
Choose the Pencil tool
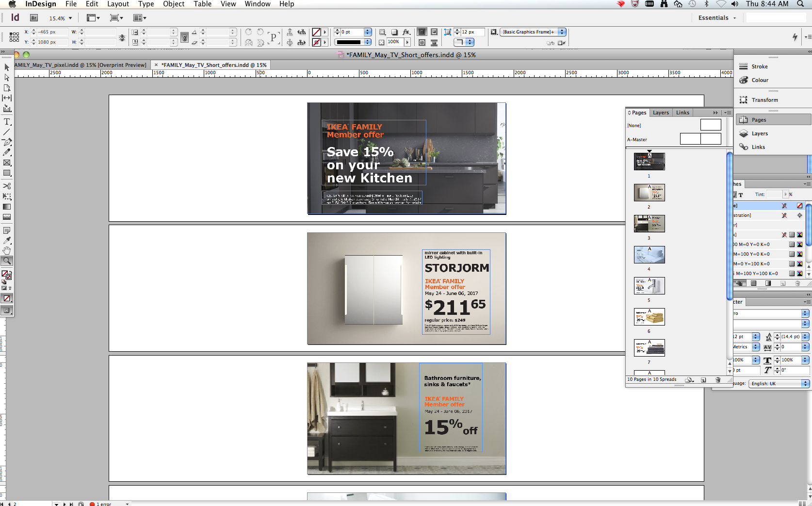(x=7, y=152)
